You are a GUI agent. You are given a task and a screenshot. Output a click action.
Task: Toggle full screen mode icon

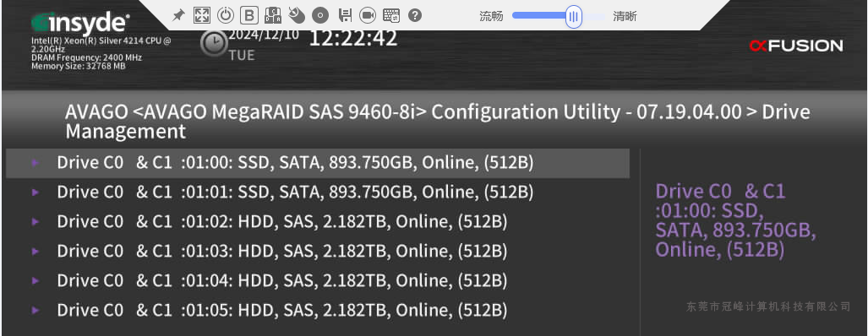201,15
